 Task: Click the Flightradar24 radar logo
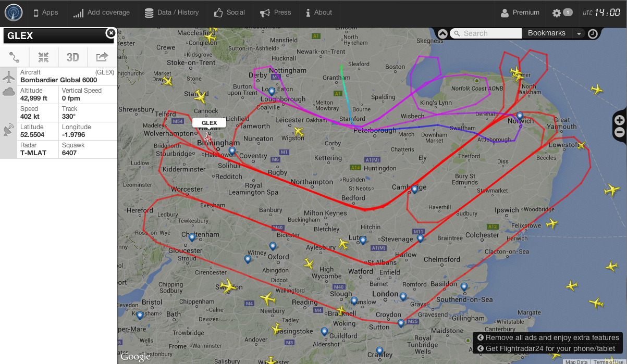click(14, 12)
